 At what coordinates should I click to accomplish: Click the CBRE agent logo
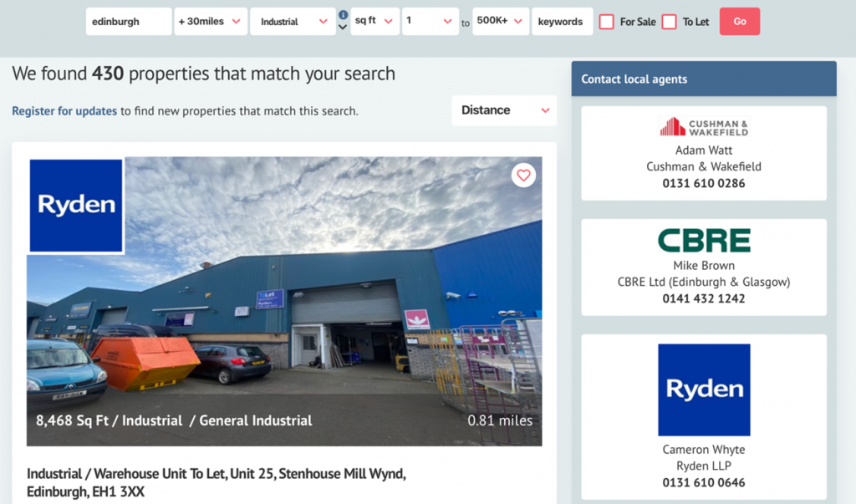[x=704, y=240]
